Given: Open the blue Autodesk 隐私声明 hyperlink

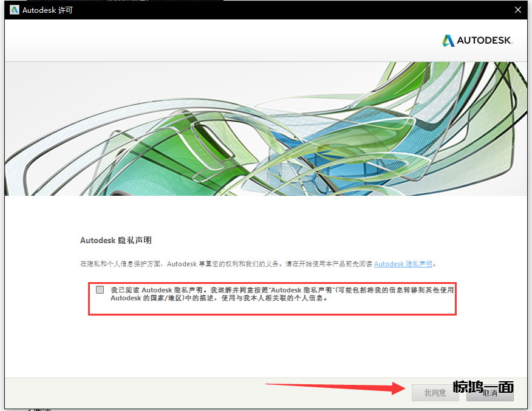Looking at the screenshot, I should click(403, 264).
